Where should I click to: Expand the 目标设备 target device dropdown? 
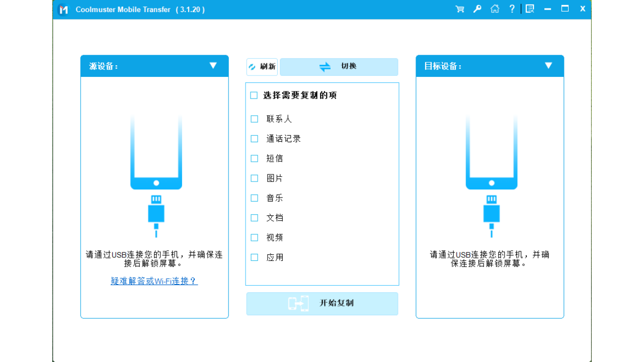click(x=548, y=65)
